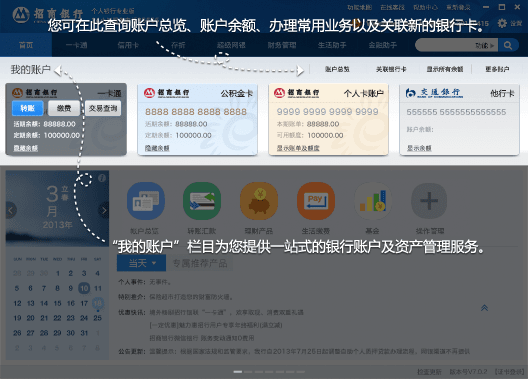Image resolution: width=528 pixels, height=379 pixels.
Task: Open the 金融助手 menu
Action: tap(383, 45)
